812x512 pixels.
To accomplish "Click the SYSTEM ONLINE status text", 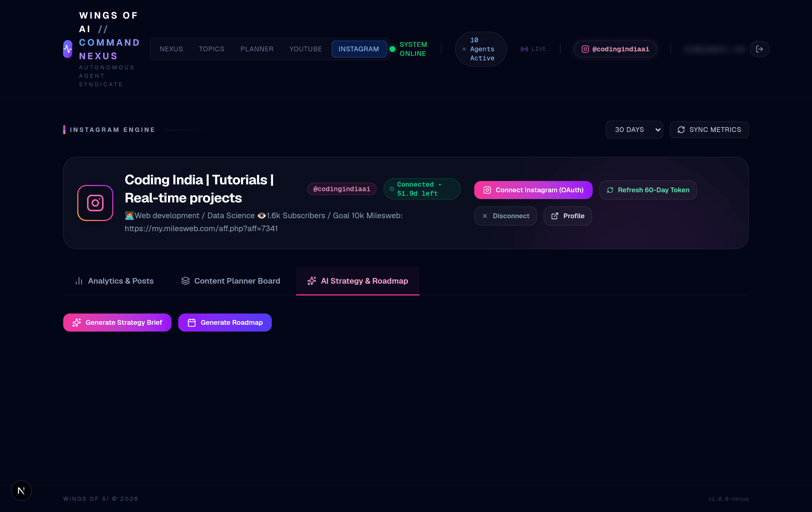I will (x=413, y=49).
